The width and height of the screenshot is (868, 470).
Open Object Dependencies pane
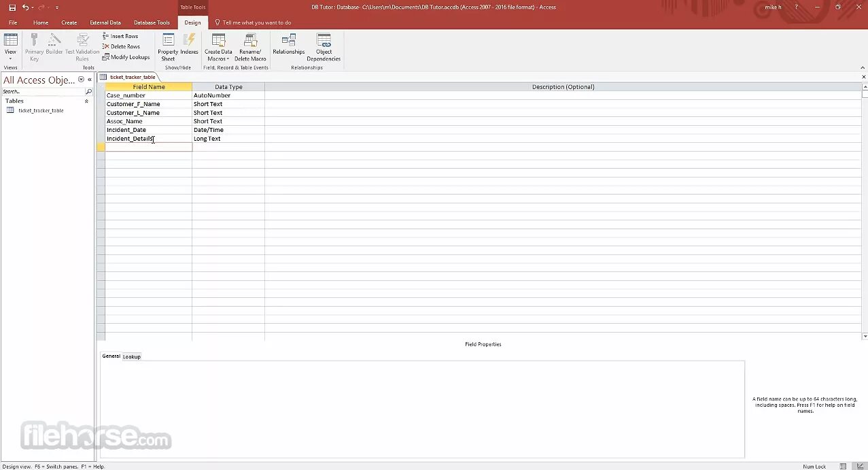pos(324,47)
